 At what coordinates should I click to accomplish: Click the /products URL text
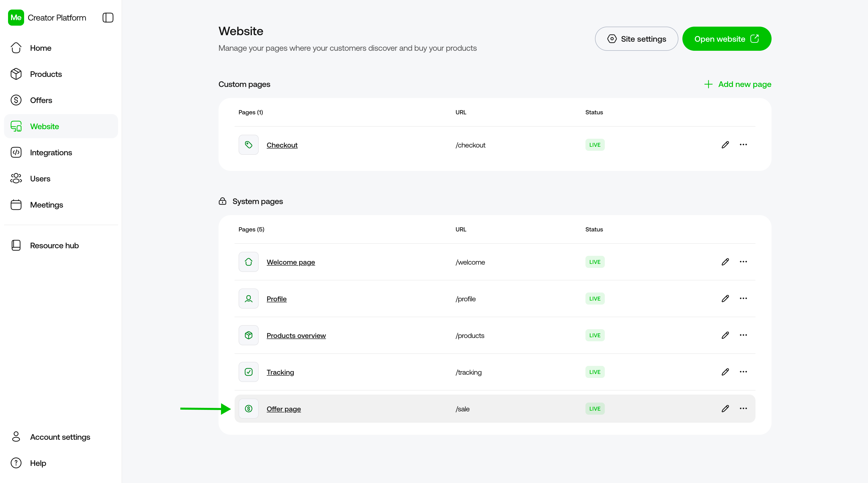470,335
